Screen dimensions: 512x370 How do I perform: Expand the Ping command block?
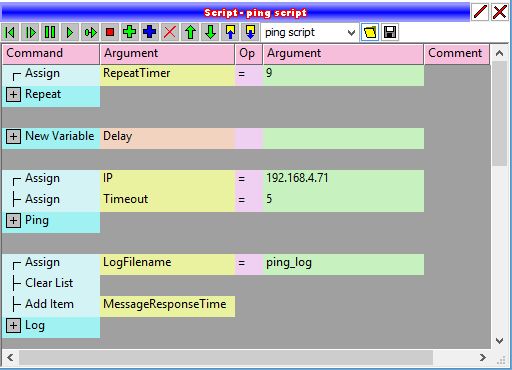(13, 220)
